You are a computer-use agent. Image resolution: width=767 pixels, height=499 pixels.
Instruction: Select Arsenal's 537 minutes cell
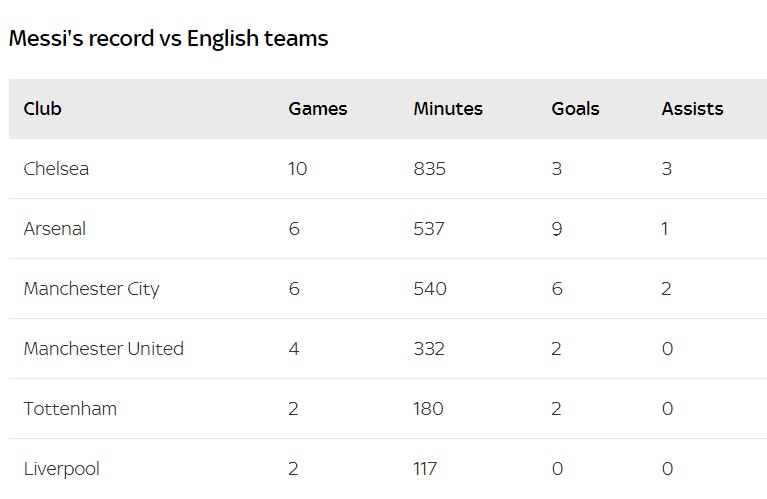click(x=429, y=228)
